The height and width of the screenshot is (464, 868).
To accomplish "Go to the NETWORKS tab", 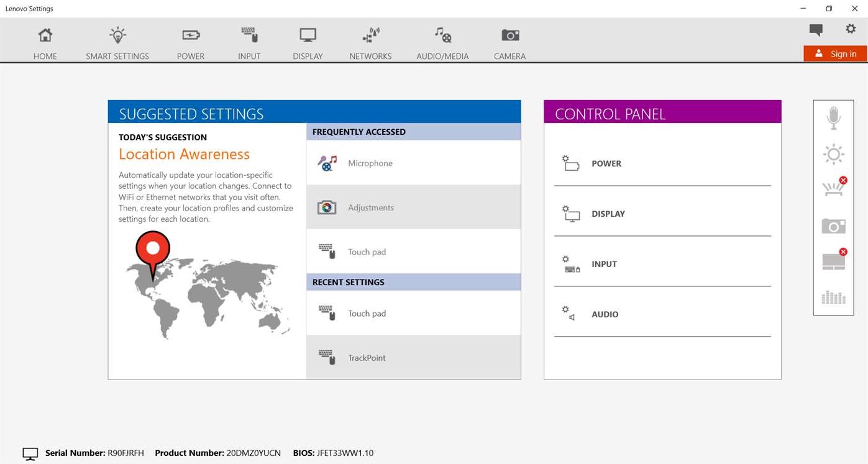I will coord(370,43).
